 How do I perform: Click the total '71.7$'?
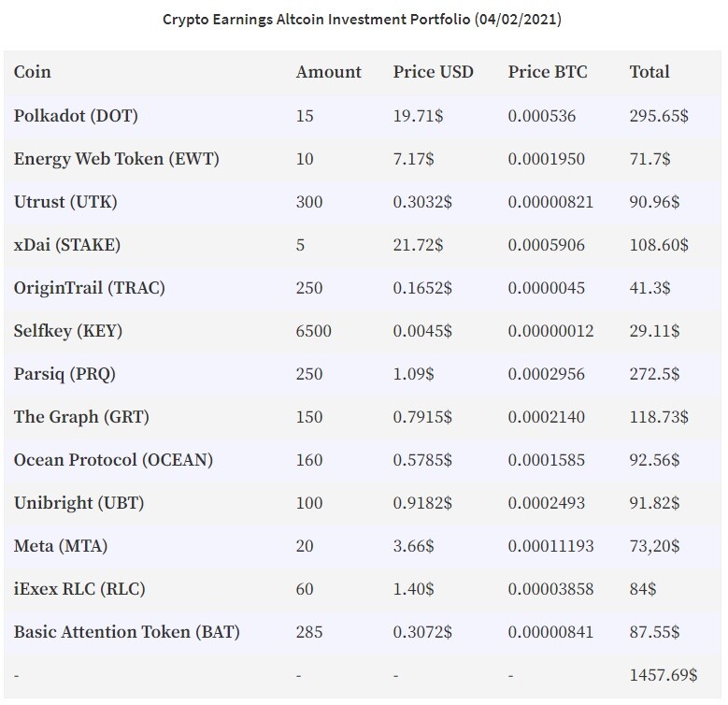650,159
